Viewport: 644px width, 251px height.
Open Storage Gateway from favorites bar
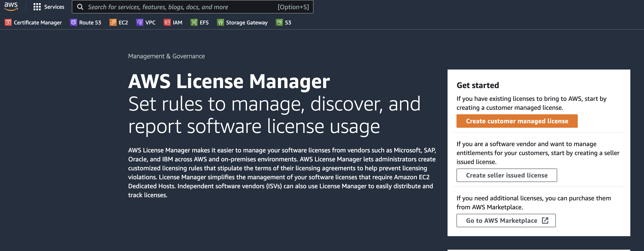(247, 23)
